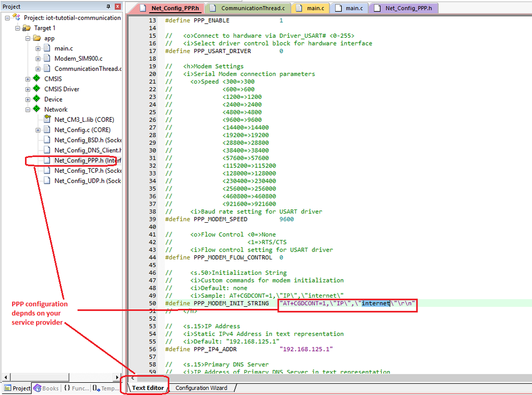Open the Functions panel tab
The height and width of the screenshot is (395, 532).
point(77,388)
